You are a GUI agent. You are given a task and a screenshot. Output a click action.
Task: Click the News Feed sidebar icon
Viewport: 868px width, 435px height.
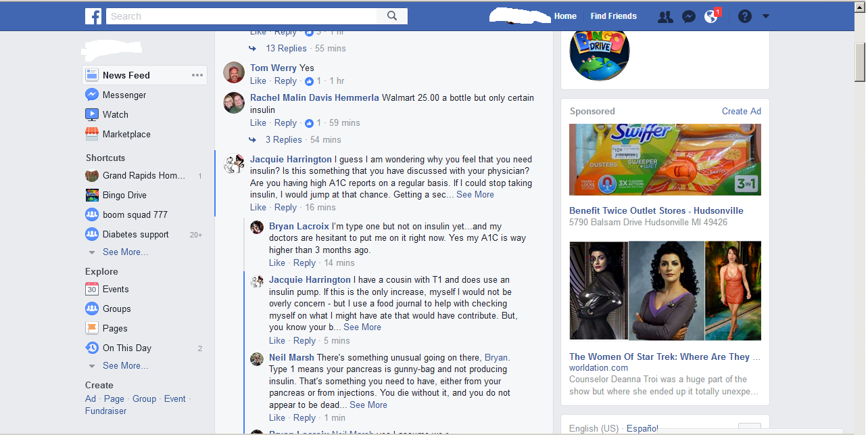(x=92, y=75)
